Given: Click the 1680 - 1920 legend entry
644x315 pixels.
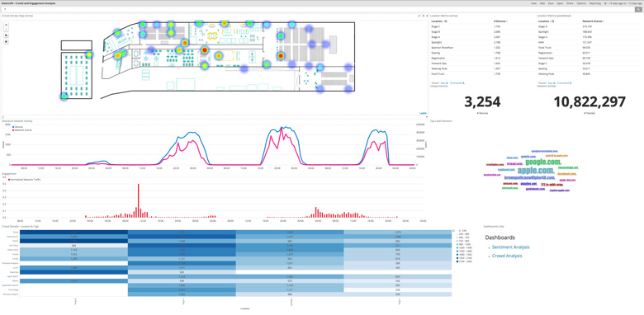Looking at the screenshot, I should point(465,255).
